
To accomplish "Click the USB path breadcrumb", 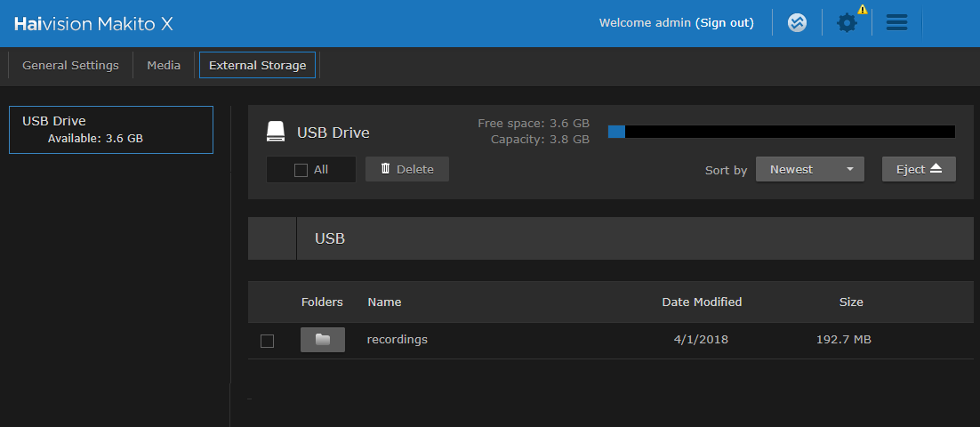I will 330,238.
